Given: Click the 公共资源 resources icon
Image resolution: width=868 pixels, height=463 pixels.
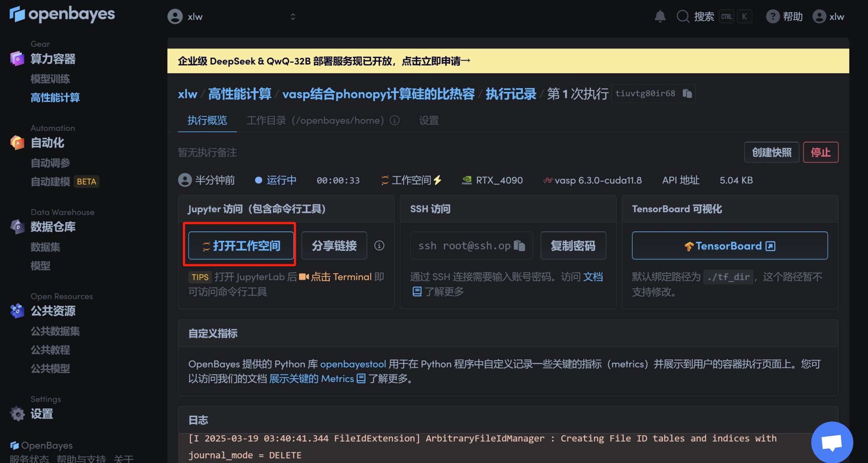Looking at the screenshot, I should pyautogui.click(x=17, y=311).
